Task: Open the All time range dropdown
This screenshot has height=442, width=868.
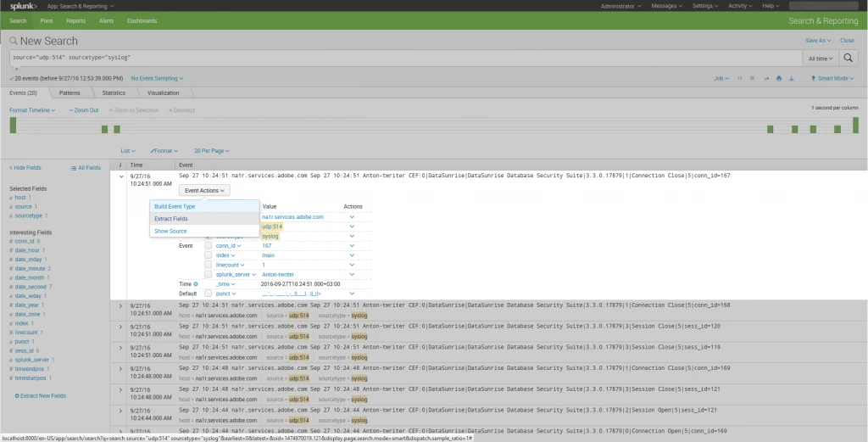Action: (x=821, y=58)
